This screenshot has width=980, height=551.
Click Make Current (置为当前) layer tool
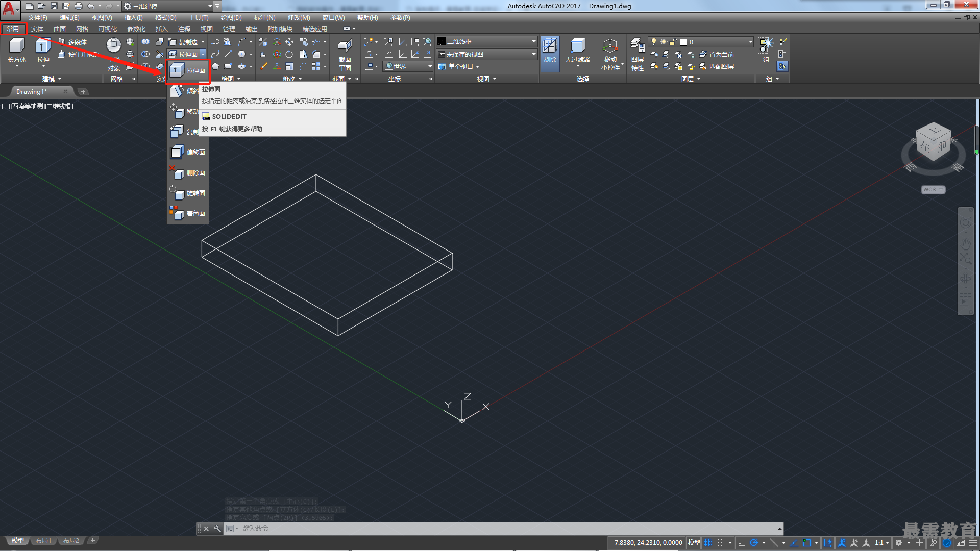click(717, 54)
